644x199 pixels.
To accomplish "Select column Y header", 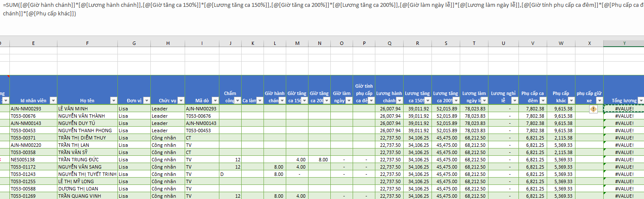I will click(624, 43).
